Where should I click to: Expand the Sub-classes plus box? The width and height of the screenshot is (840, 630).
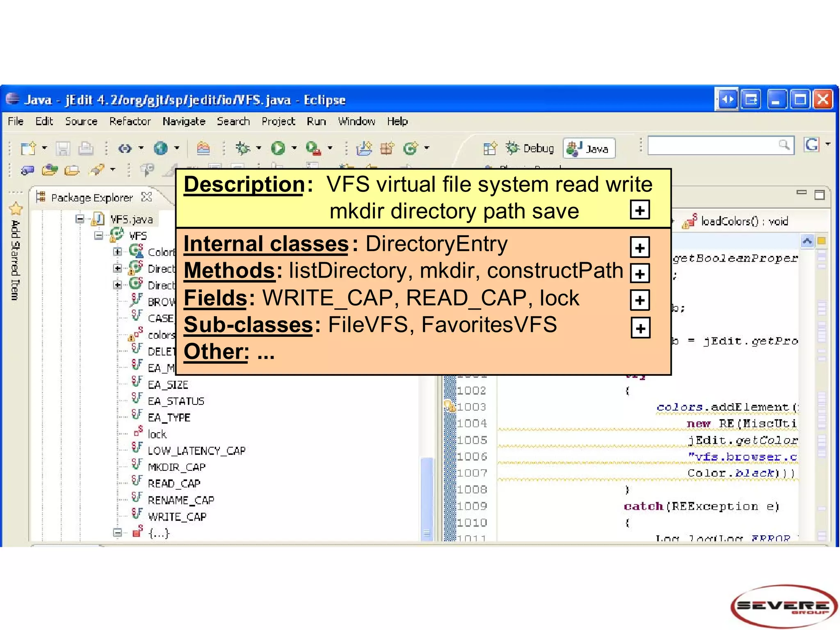click(x=640, y=328)
